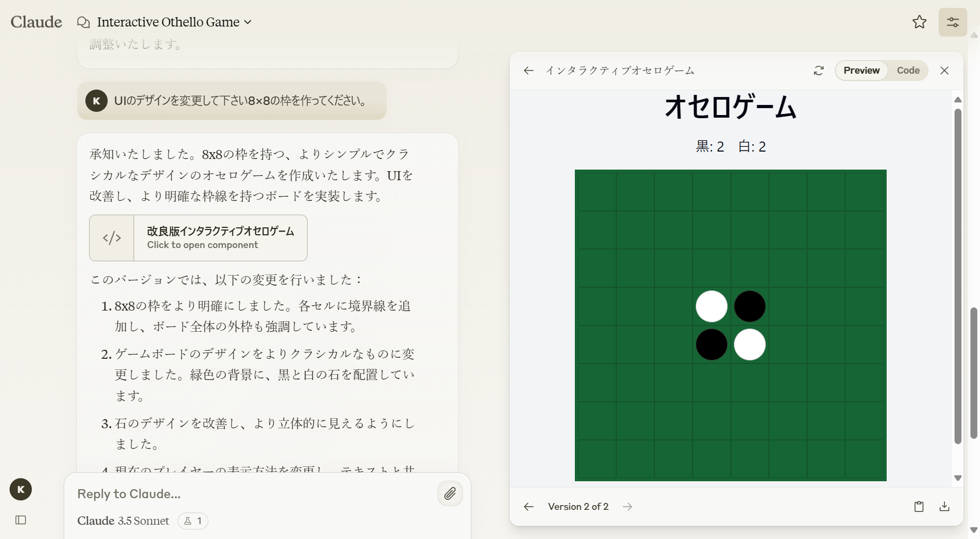Open chat controls settings icon
The image size is (980, 539).
(x=952, y=22)
